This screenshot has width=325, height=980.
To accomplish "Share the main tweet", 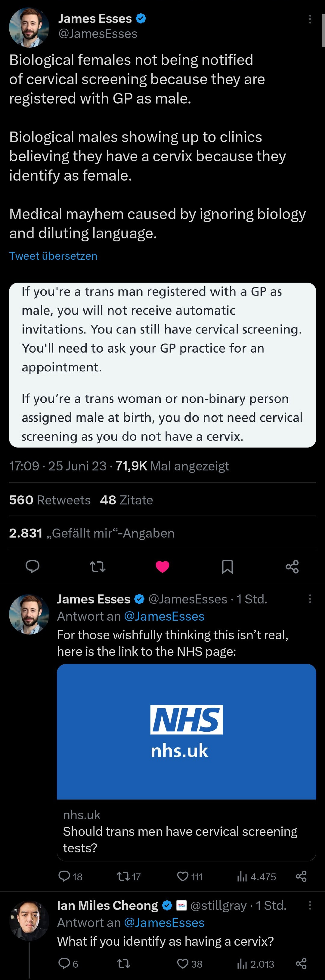I will pyautogui.click(x=292, y=567).
